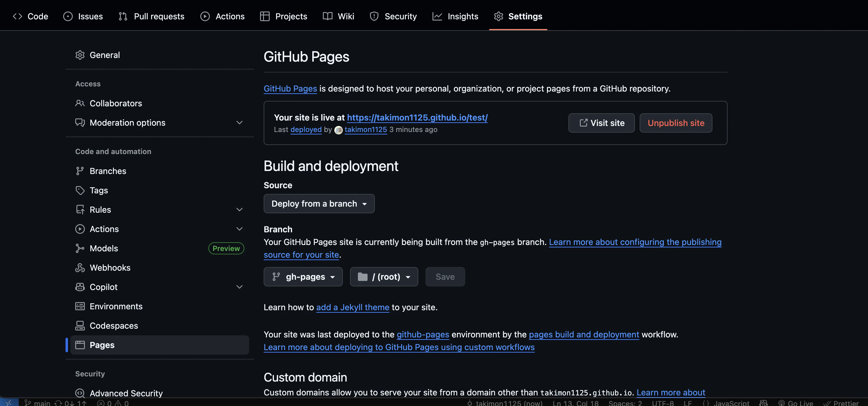Click the 'main' branch indicator in status bar
Viewport: 868px width, 406px height.
(x=37, y=403)
